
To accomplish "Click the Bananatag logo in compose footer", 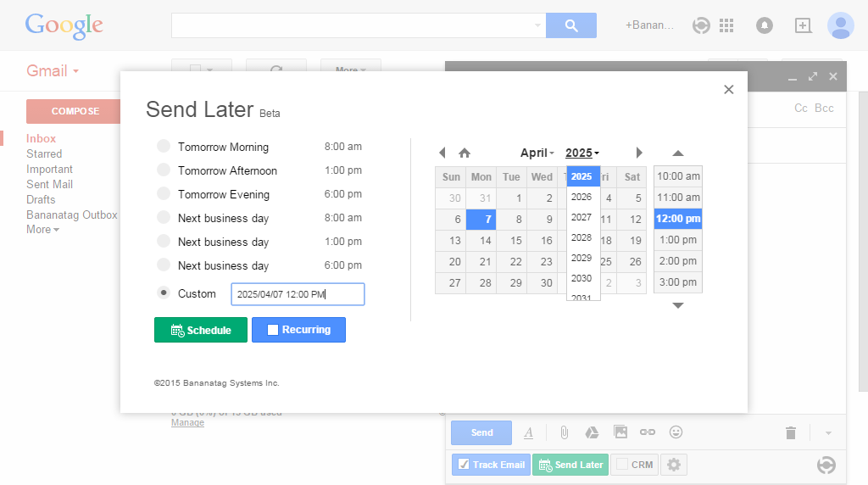I will [826, 465].
